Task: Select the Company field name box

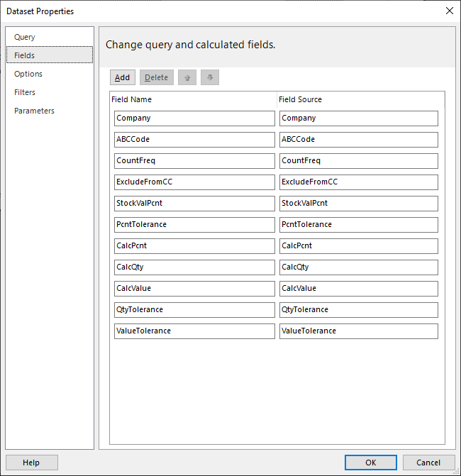Action: pos(194,118)
